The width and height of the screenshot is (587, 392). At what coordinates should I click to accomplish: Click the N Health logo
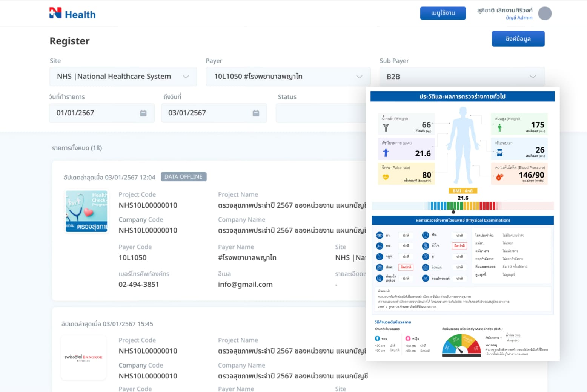pyautogui.click(x=72, y=13)
